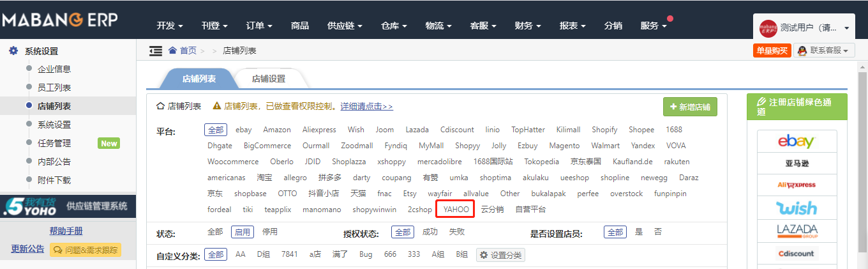Filter platform by 自营平台
This screenshot has height=269, width=868.
(x=530, y=210)
